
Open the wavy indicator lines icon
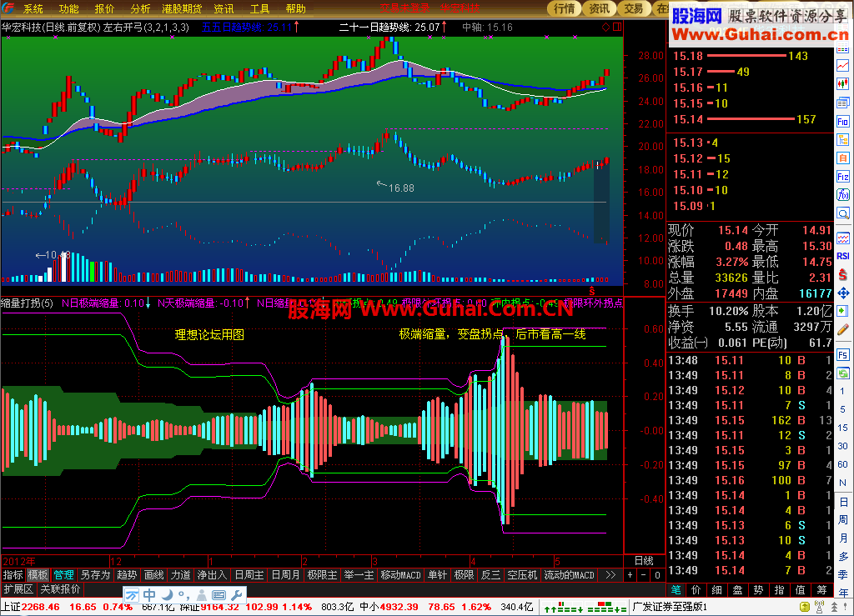[843, 238]
